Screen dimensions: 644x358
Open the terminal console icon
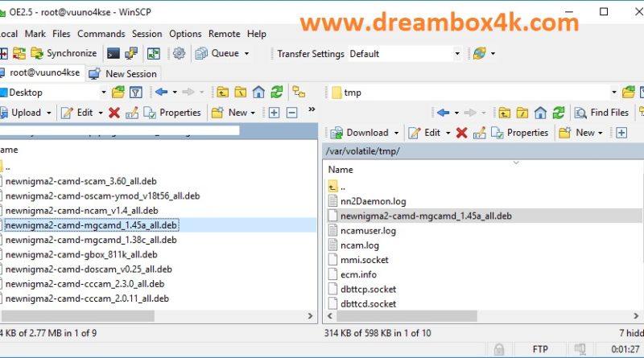[x=113, y=53]
